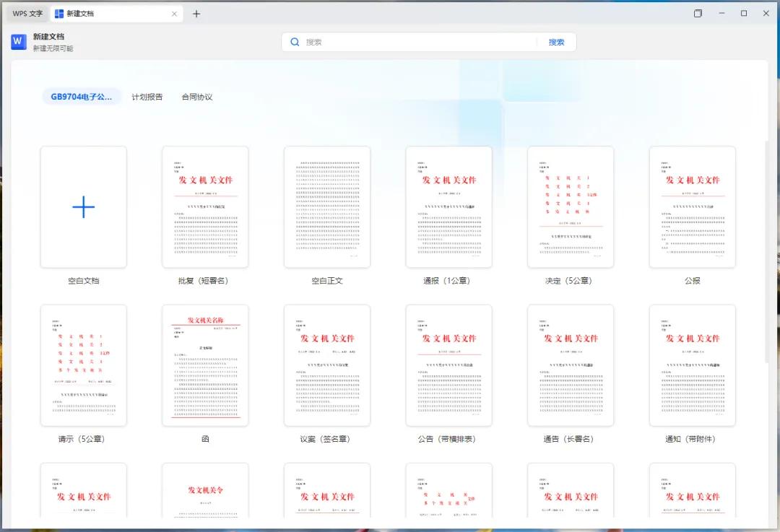Open the 通报（1公章） template thumbnail
Viewport: 780px width, 532px height.
coord(449,207)
